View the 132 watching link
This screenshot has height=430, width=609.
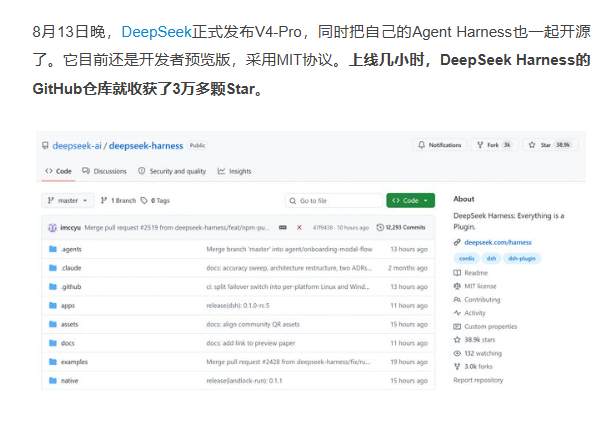tap(483, 353)
